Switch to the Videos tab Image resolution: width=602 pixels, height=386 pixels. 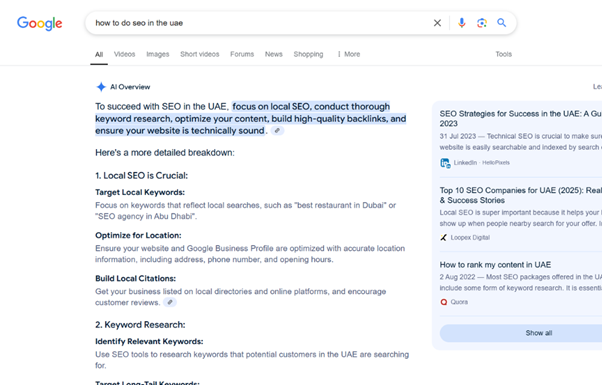coord(124,54)
